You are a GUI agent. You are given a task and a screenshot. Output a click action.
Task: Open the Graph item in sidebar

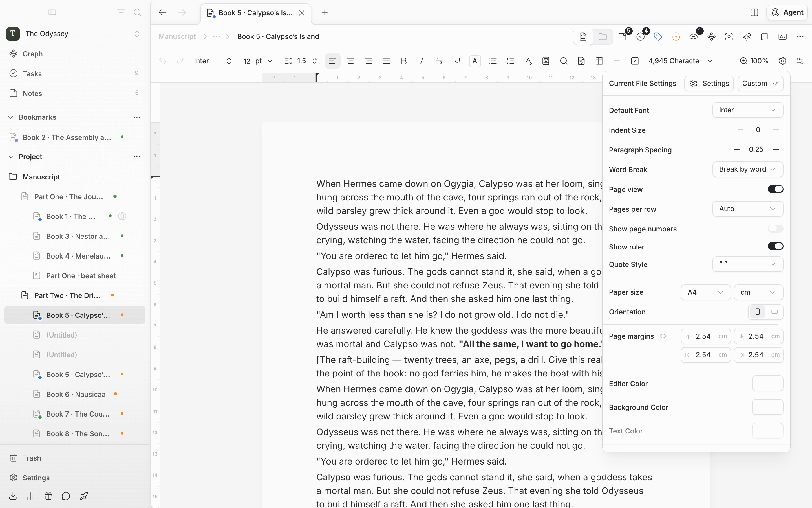pyautogui.click(x=74, y=54)
